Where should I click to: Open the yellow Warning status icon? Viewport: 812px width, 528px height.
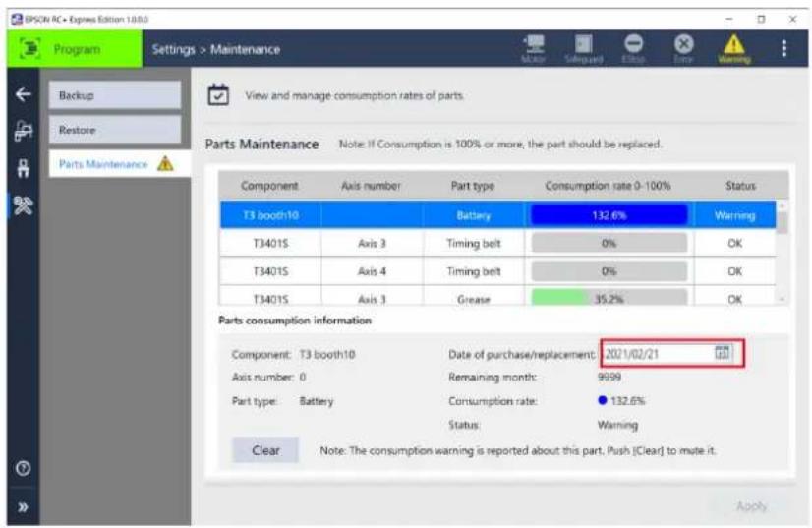[733, 49]
